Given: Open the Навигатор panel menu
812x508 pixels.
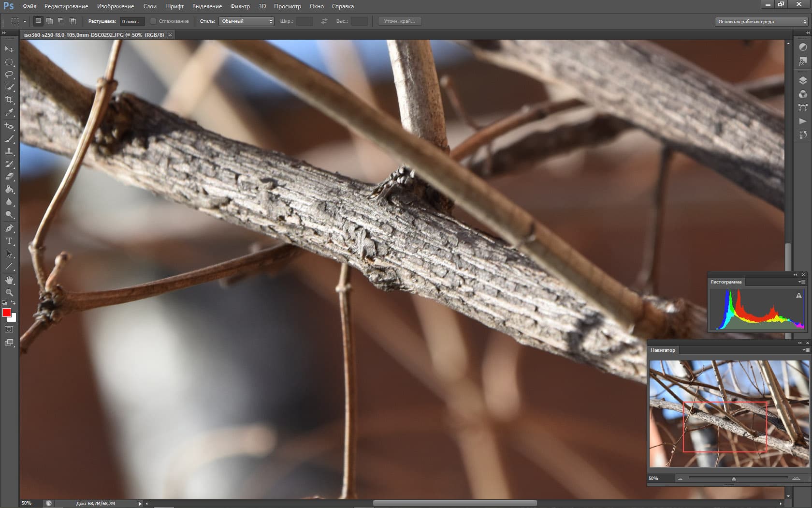Looking at the screenshot, I should point(806,350).
